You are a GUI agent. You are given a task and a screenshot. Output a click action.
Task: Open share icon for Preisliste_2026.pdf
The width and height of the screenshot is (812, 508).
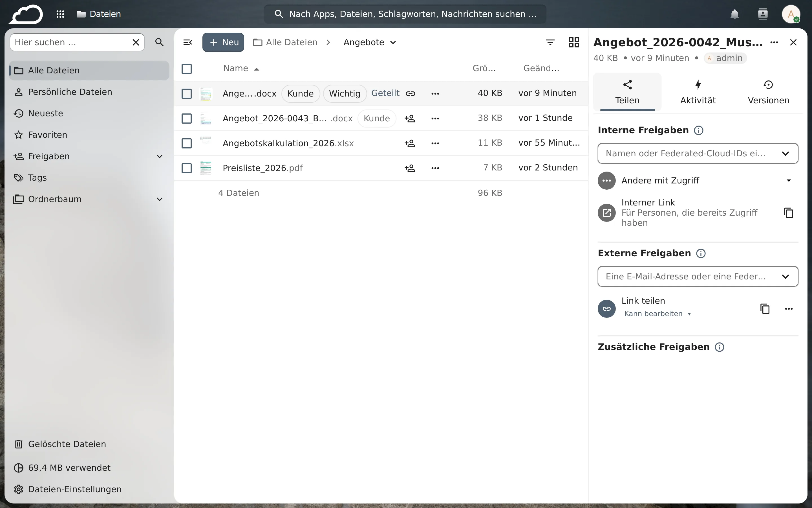coord(410,168)
